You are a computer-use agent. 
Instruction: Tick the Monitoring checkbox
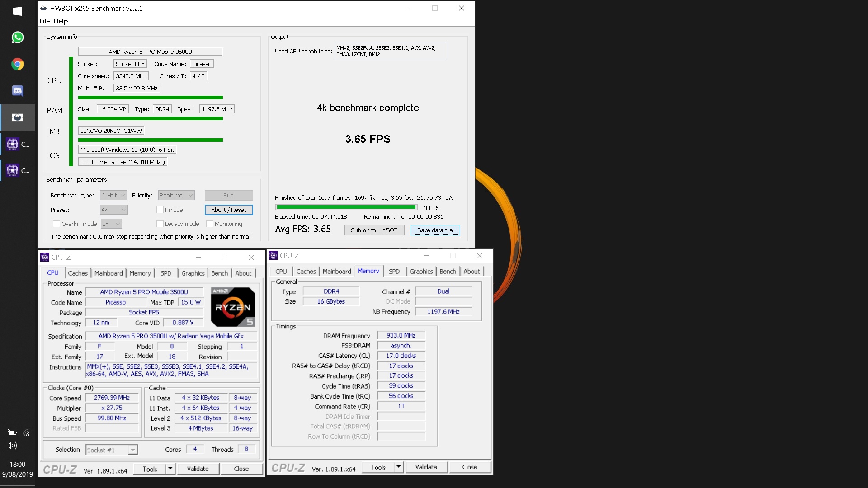pyautogui.click(x=210, y=224)
